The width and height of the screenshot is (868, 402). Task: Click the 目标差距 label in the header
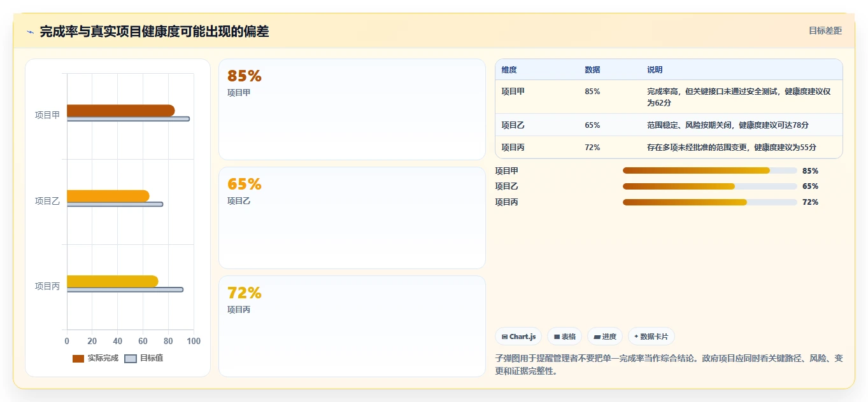[825, 31]
